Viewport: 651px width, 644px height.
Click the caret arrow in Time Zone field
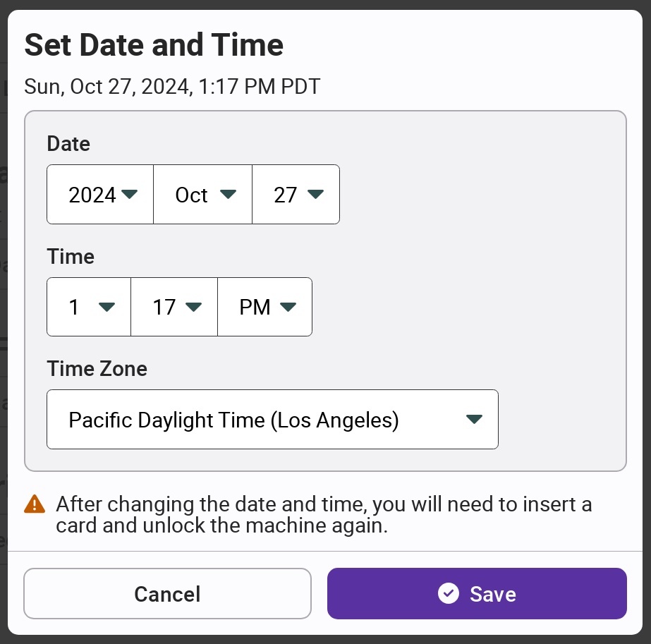tap(474, 420)
